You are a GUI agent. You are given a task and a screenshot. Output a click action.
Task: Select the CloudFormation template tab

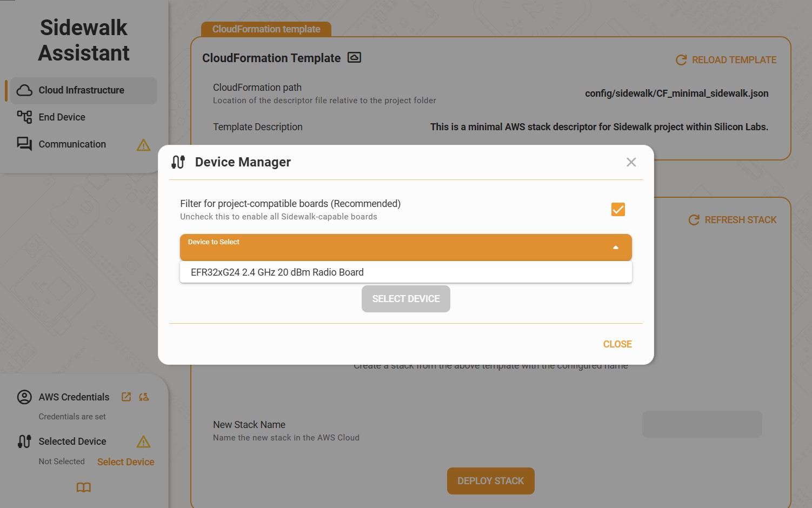coord(266,29)
